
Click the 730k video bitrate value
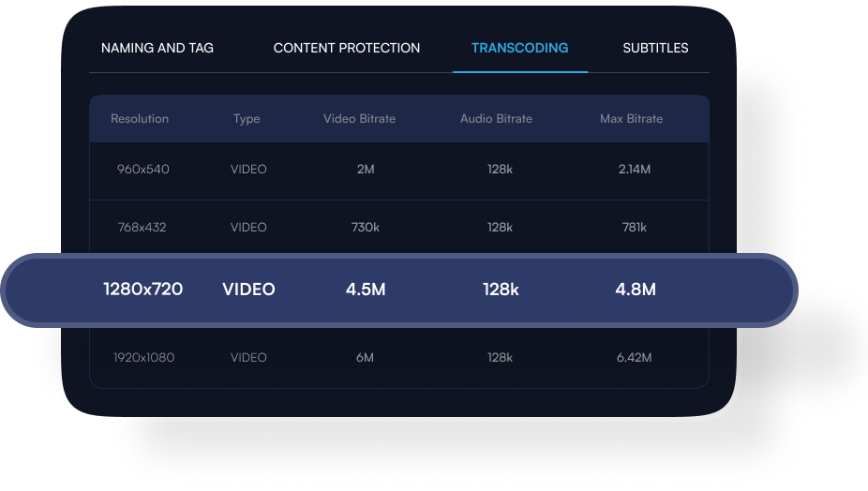(x=365, y=228)
